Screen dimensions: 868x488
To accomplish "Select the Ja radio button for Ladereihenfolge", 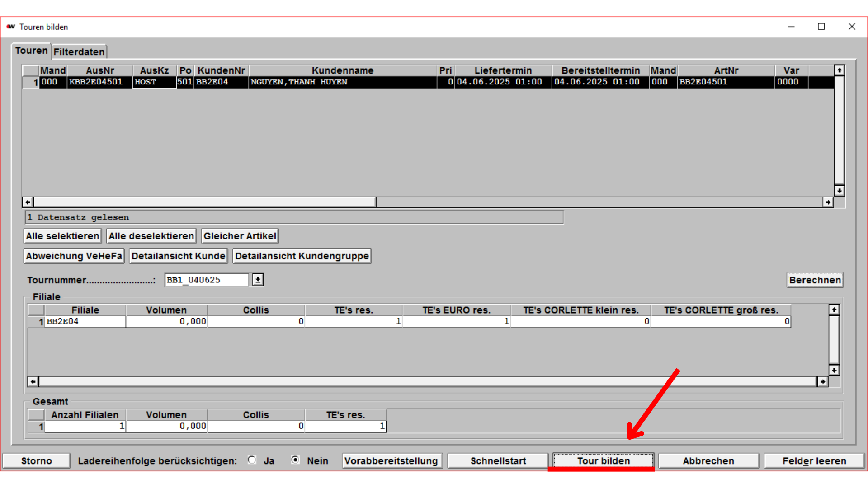I will pyautogui.click(x=252, y=460).
